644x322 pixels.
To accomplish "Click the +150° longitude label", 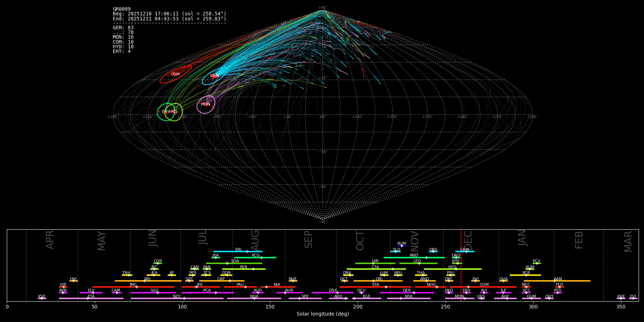I will (x=147, y=117).
